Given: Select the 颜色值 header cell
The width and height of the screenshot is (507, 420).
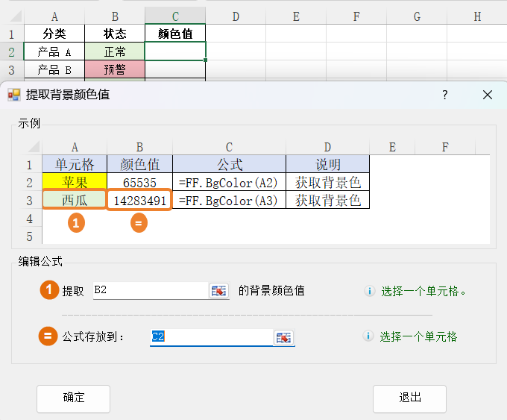Looking at the screenshot, I should [x=175, y=34].
